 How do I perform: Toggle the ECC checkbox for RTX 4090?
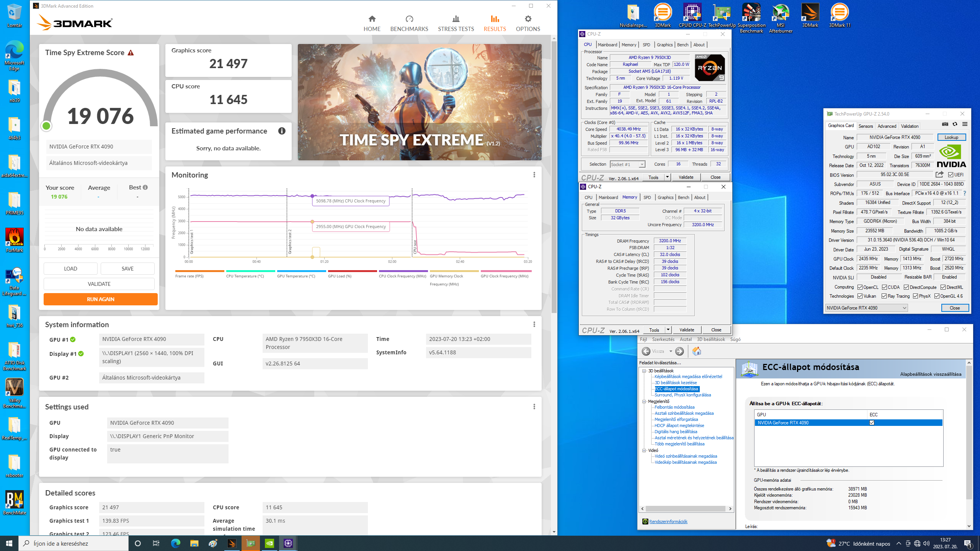(872, 423)
